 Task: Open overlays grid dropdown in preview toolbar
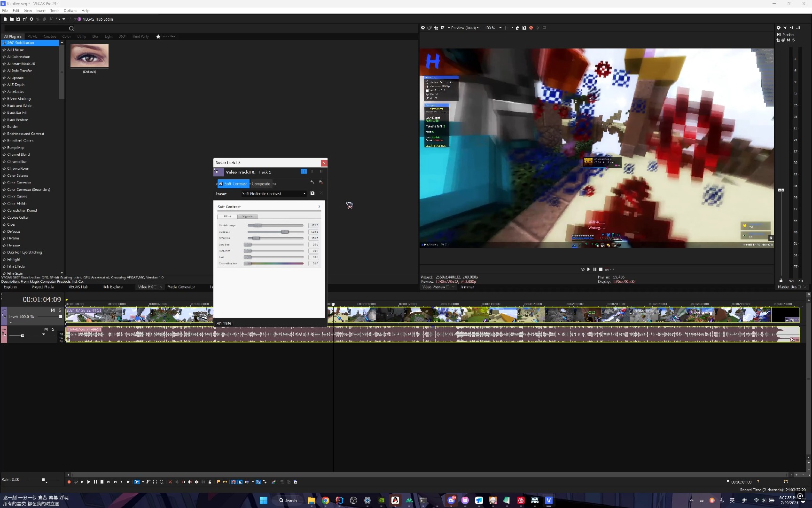click(x=512, y=28)
